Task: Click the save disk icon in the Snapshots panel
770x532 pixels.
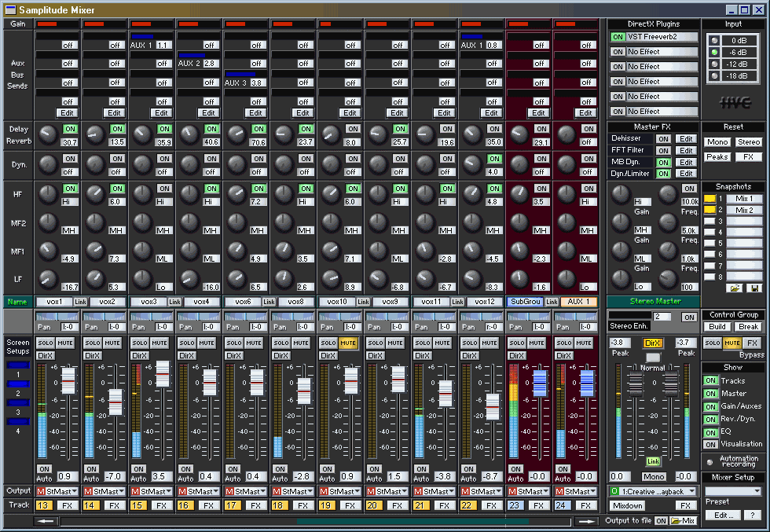Action: (754, 288)
